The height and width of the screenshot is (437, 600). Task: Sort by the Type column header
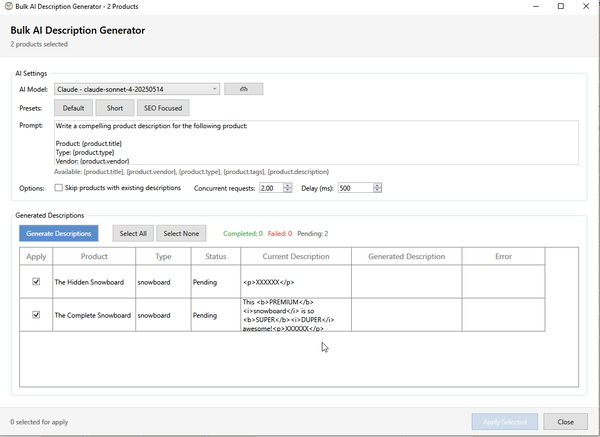pyautogui.click(x=163, y=256)
